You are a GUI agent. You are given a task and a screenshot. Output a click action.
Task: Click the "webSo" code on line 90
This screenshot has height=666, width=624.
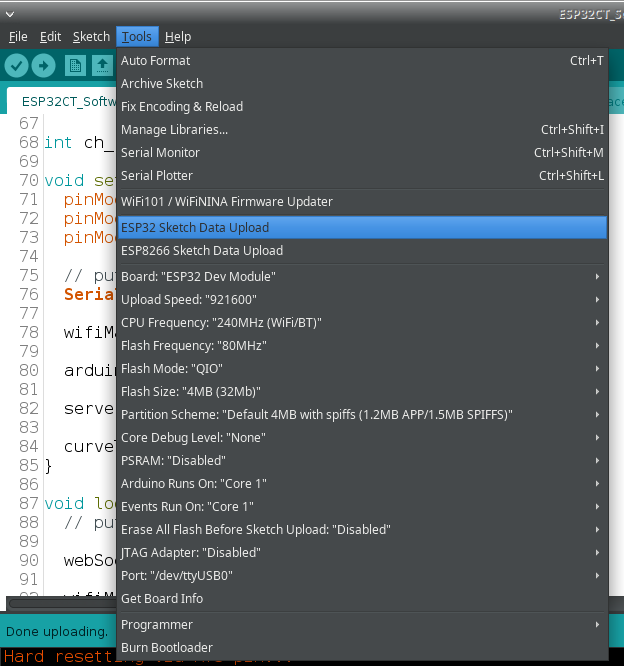pyautogui.click(x=90, y=561)
